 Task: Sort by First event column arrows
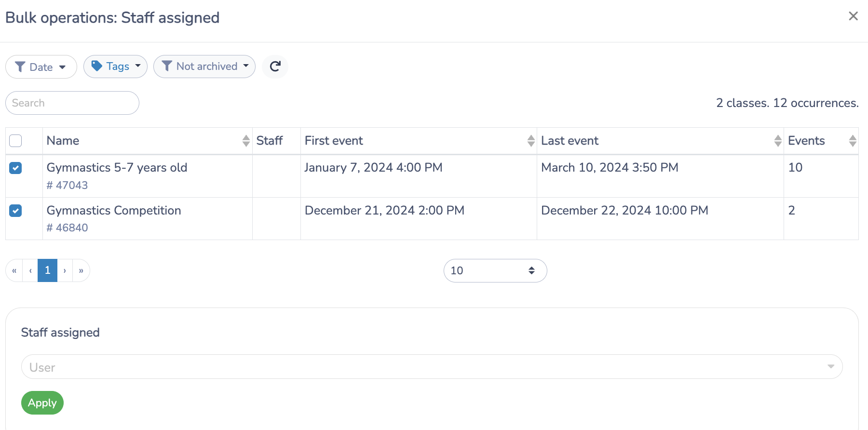click(x=531, y=141)
